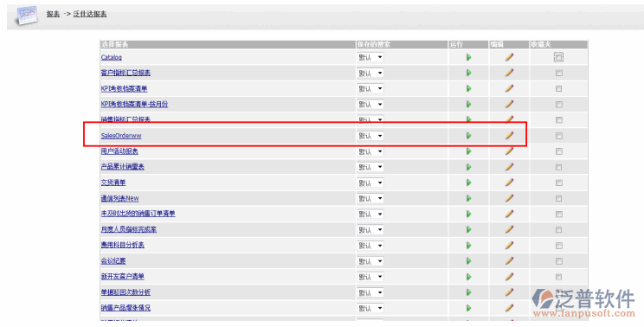Click the pencil edit icon for Catalog
Viewport: 644px width, 327px height.
coord(509,57)
